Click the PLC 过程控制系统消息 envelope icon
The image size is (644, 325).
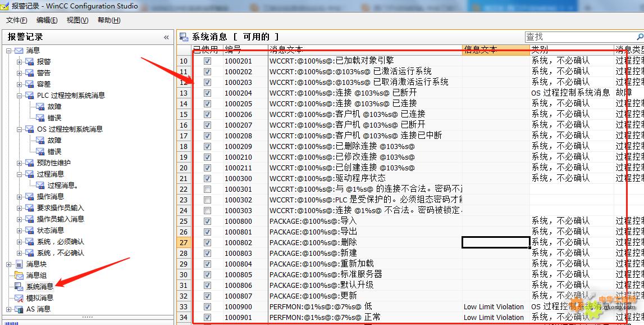(x=29, y=95)
